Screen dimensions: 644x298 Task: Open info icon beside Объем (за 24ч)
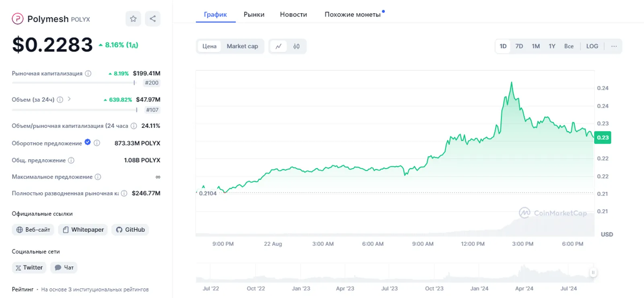point(60,100)
